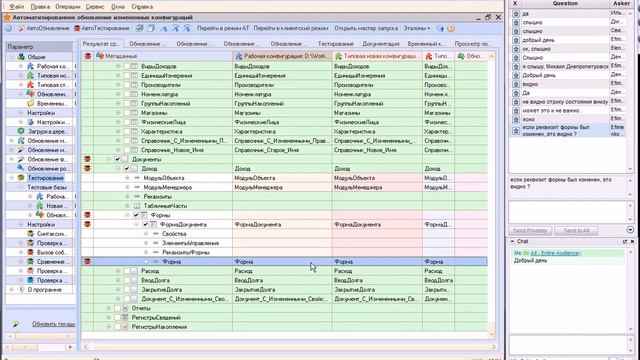Click the Question column header
Screen dimensions: 640x360
coord(565,3)
